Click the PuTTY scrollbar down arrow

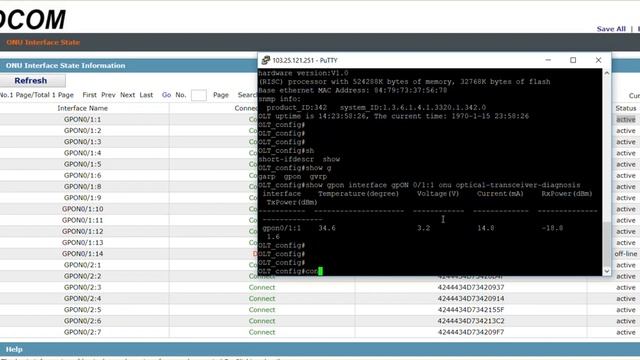point(607,271)
